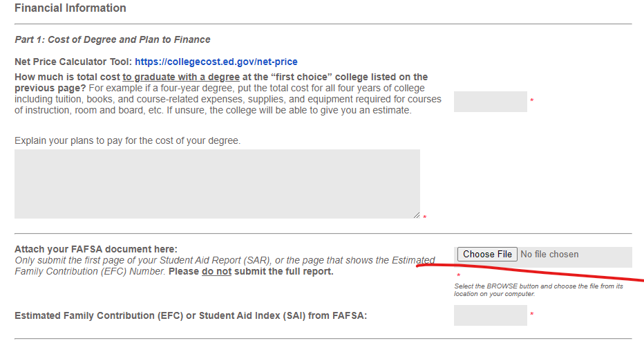This screenshot has height=341, width=644.
Task: Select the "Financial Information" heading
Action: click(70, 8)
